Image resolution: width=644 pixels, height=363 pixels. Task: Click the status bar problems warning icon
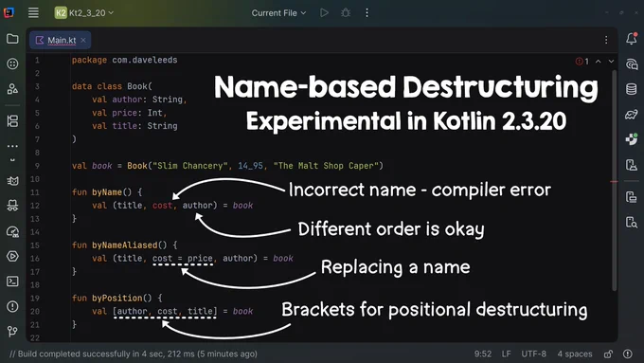pyautogui.click(x=628, y=354)
